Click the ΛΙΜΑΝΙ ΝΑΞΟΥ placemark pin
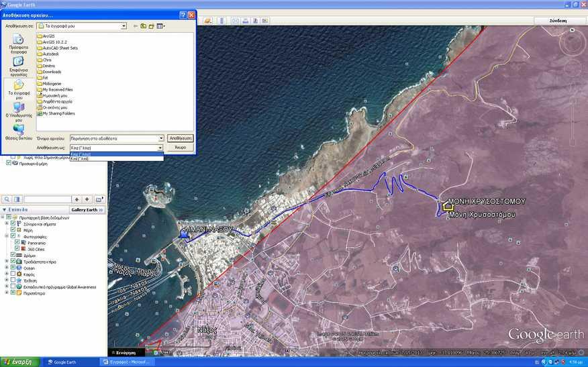The image size is (588, 367). point(183,234)
